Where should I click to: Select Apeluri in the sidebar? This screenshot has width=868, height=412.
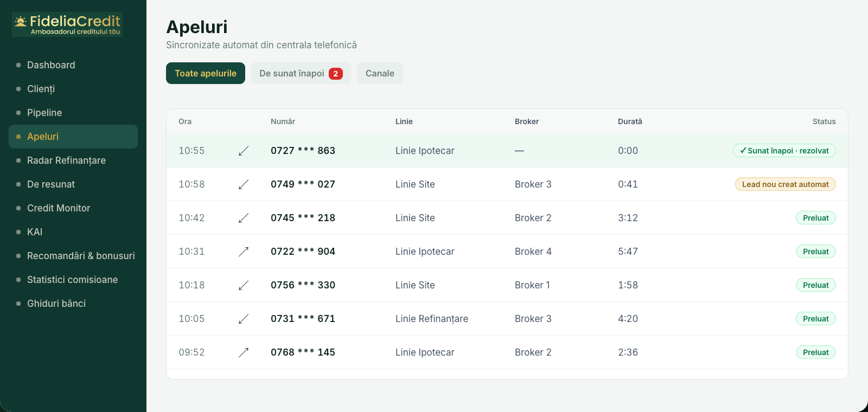point(73,137)
